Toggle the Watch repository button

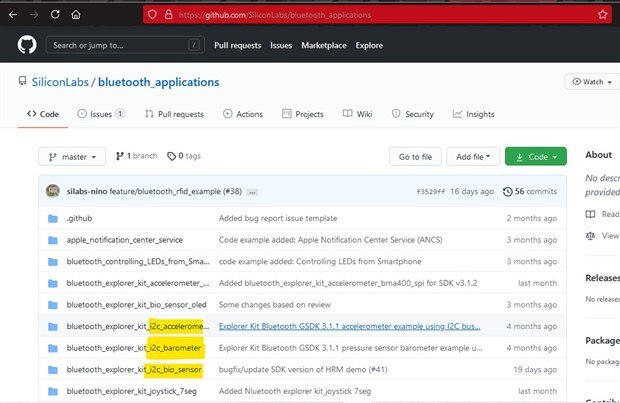pos(591,82)
